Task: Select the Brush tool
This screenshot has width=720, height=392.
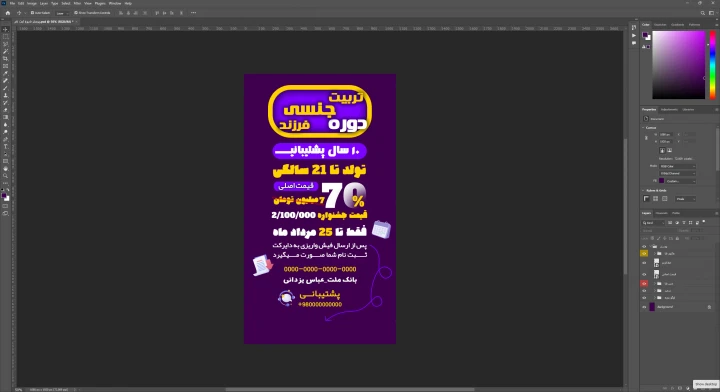Action: click(6, 88)
